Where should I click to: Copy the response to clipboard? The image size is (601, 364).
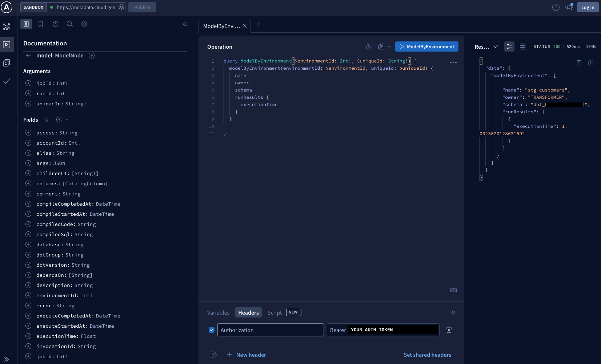coord(578,62)
